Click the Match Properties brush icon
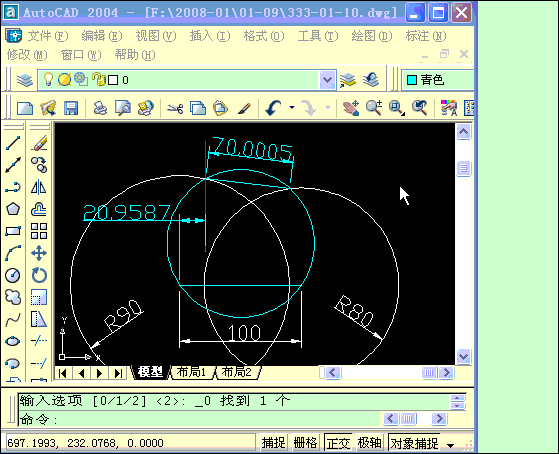 pyautogui.click(x=244, y=108)
